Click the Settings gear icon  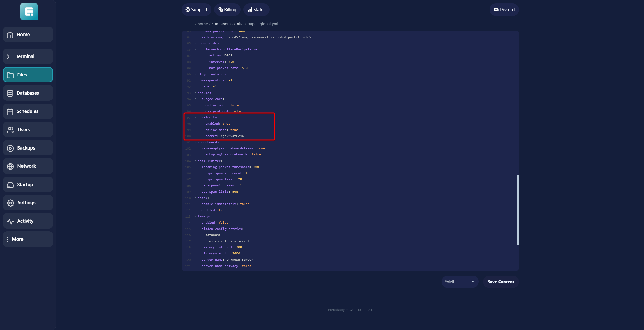[10, 203]
